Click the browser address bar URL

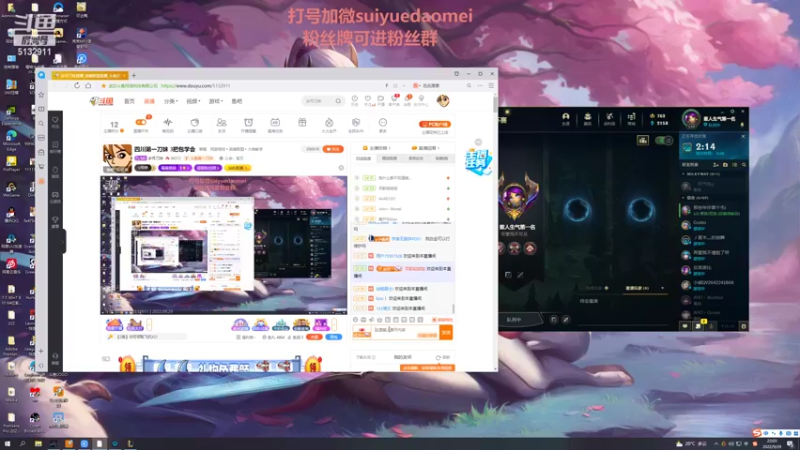click(196, 86)
